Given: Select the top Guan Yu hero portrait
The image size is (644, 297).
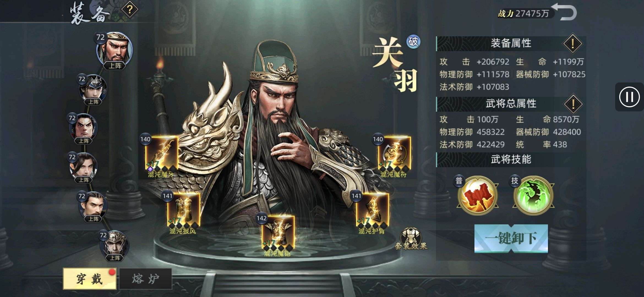Looking at the screenshot, I should tap(114, 50).
